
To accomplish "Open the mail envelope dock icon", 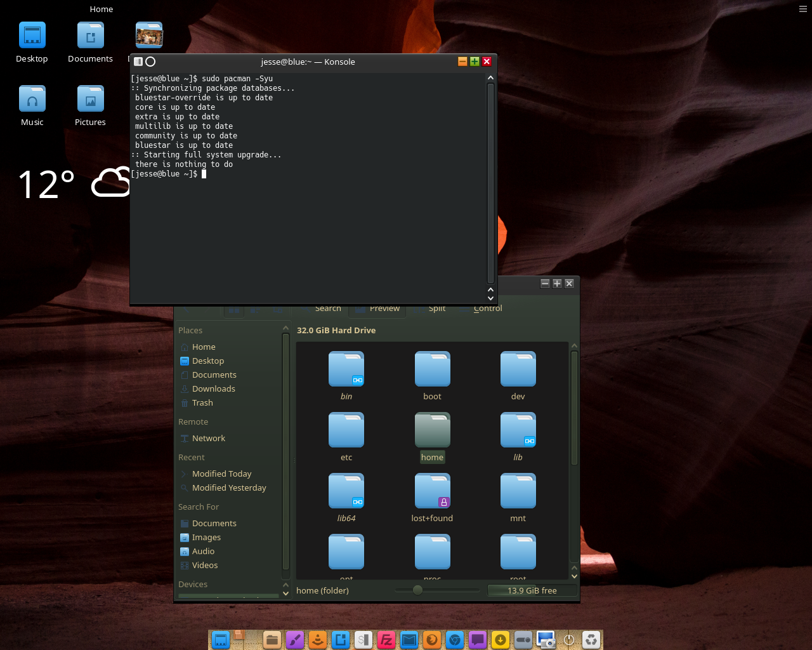I will [x=409, y=640].
